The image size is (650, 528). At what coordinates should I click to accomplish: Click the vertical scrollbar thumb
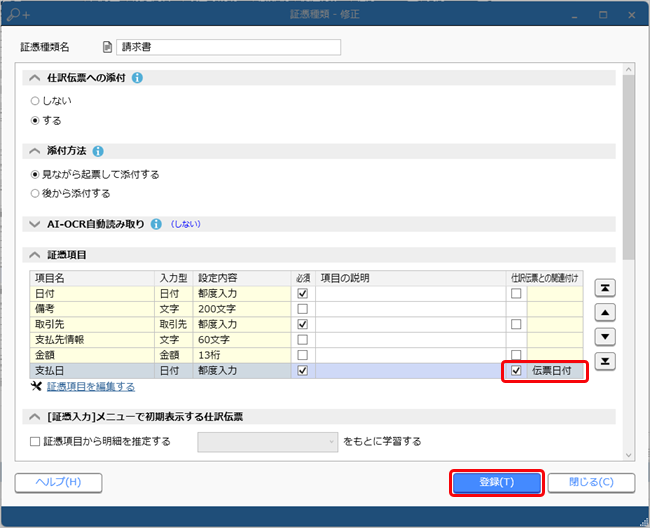coord(628,167)
